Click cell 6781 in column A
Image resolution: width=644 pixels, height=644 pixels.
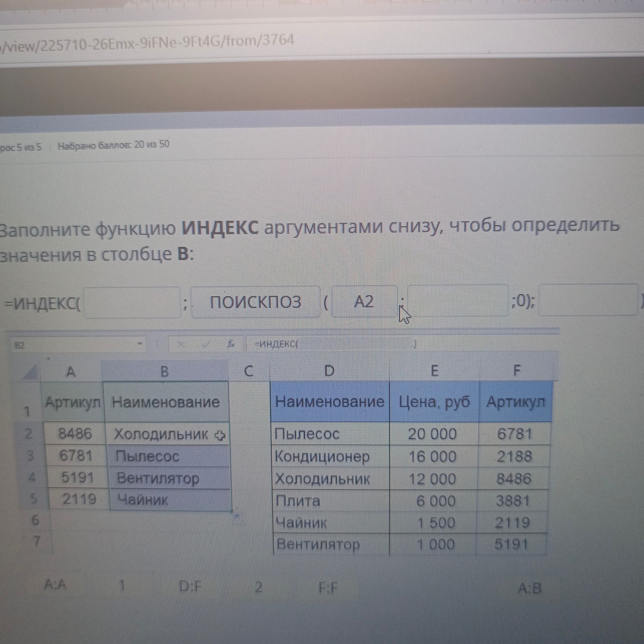tap(76, 455)
